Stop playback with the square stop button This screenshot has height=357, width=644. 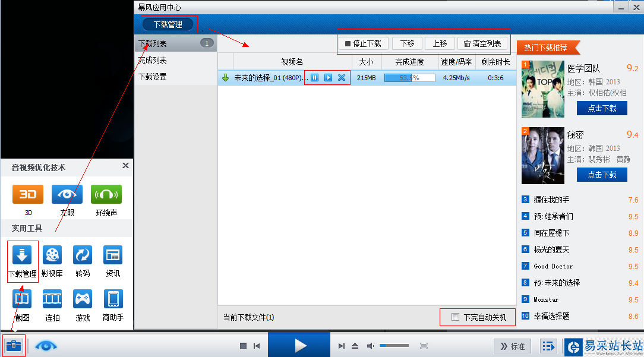[243, 346]
